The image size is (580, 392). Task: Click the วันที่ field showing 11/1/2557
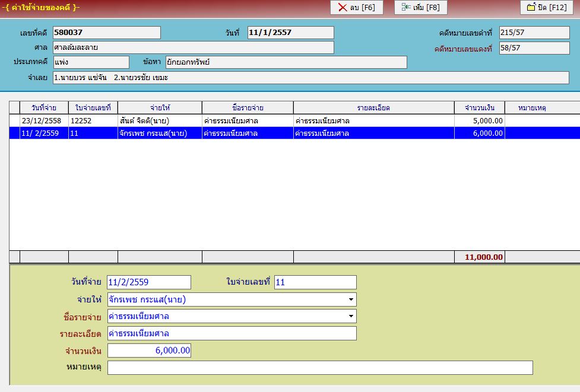point(291,33)
